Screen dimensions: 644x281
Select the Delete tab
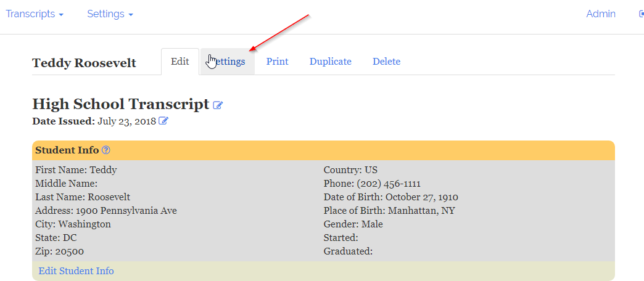[386, 62]
